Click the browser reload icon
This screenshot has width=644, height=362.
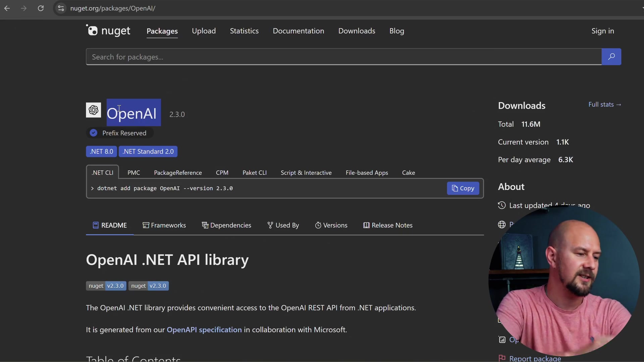point(41,8)
